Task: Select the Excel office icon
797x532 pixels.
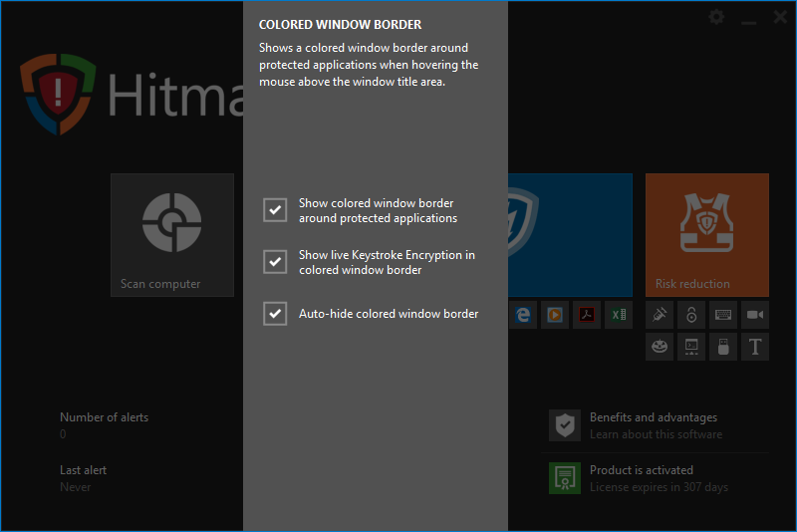Action: click(619, 315)
